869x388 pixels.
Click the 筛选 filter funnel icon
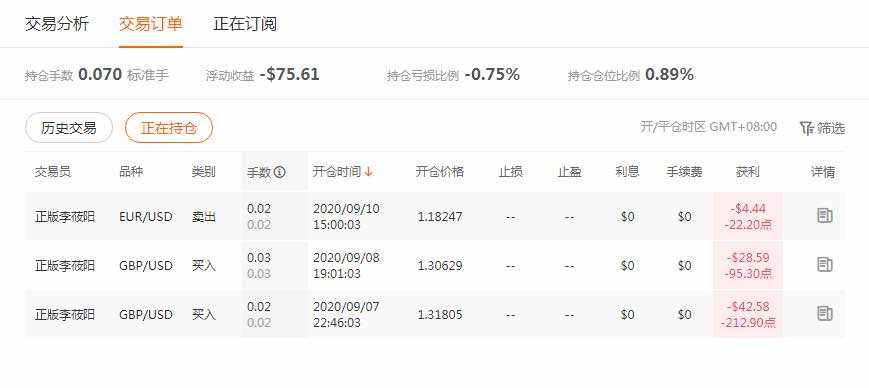tap(807, 128)
